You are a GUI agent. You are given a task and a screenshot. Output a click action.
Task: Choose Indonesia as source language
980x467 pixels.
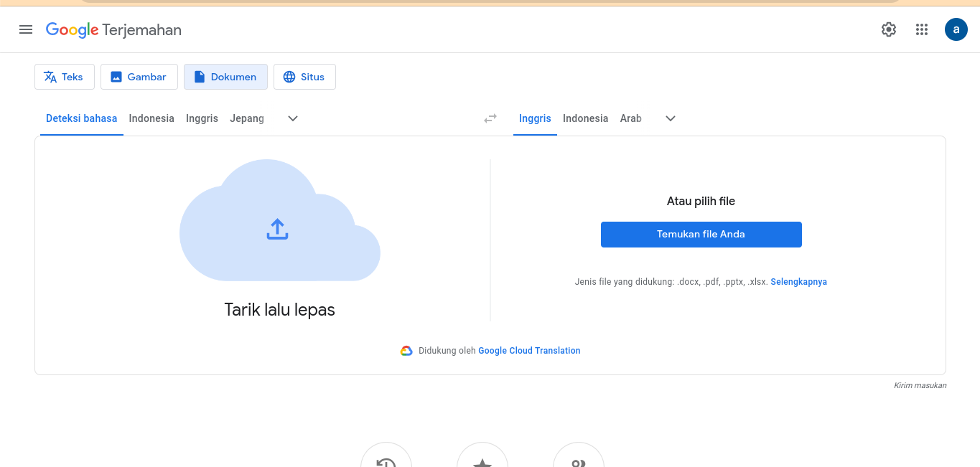click(x=151, y=118)
